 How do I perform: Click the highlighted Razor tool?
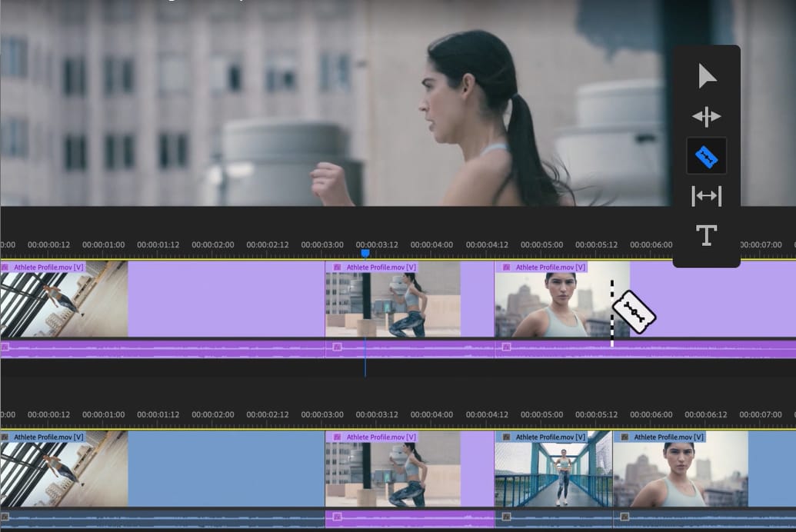707,158
